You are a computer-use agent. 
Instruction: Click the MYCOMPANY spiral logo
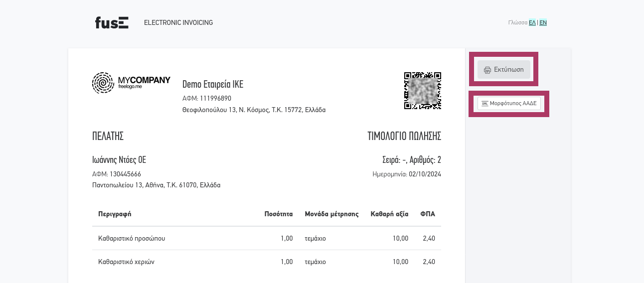point(103,83)
